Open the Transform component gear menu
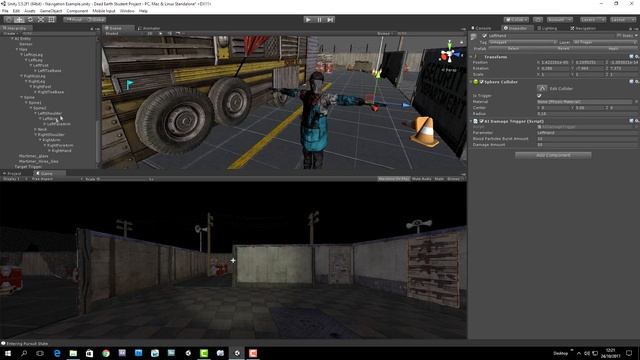The width and height of the screenshot is (640, 360). tap(636, 57)
